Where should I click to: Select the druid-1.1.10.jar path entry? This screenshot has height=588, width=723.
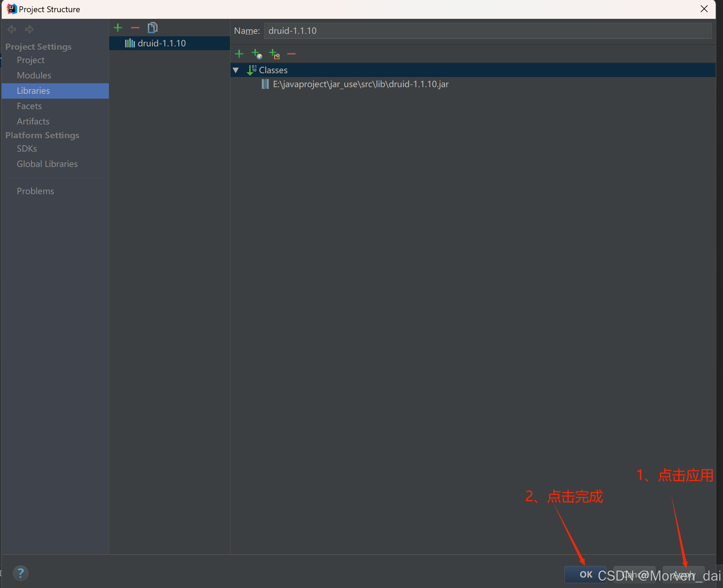[x=360, y=84]
